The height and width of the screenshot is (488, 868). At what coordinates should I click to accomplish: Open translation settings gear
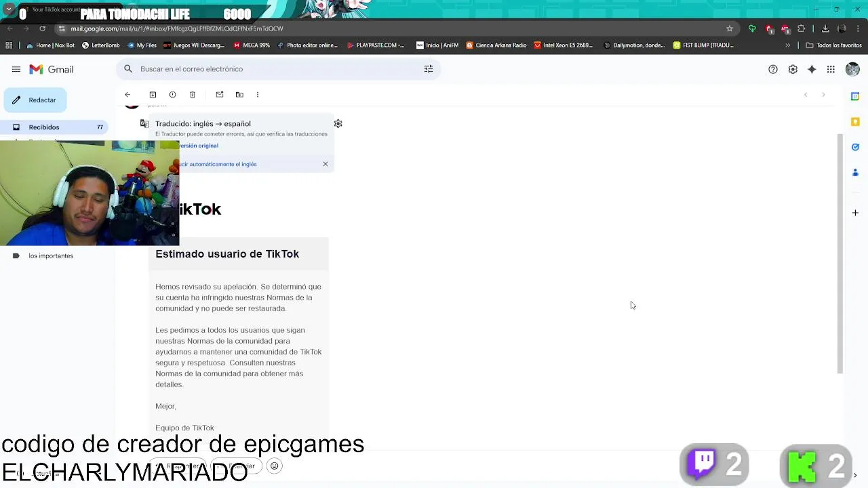(x=338, y=124)
